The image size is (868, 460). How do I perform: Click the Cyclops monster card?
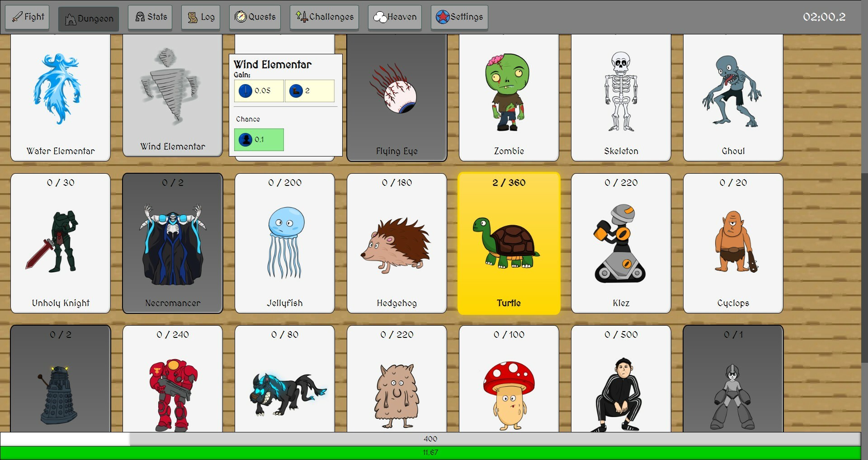[x=733, y=243]
